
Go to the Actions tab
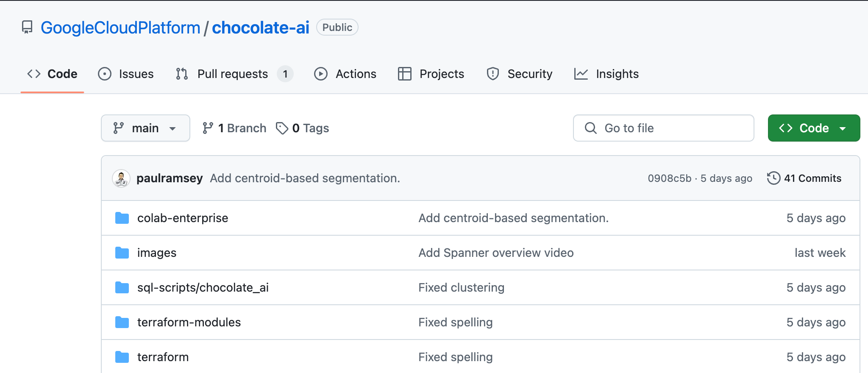345,74
